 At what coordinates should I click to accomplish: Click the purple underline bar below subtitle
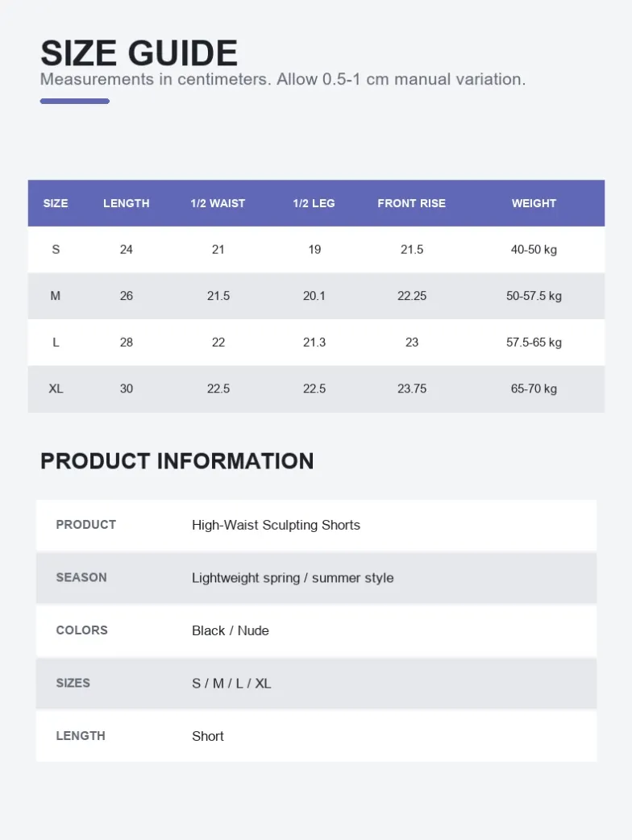[75, 102]
